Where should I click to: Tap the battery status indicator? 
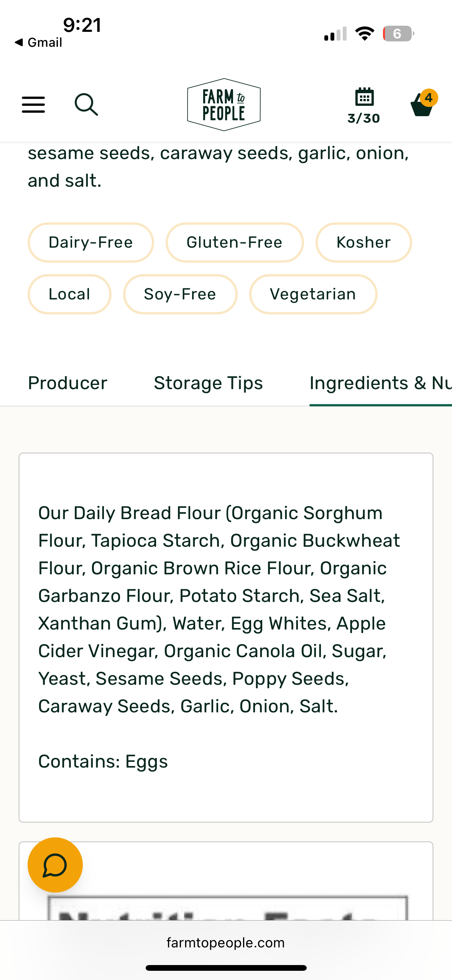pyautogui.click(x=398, y=34)
